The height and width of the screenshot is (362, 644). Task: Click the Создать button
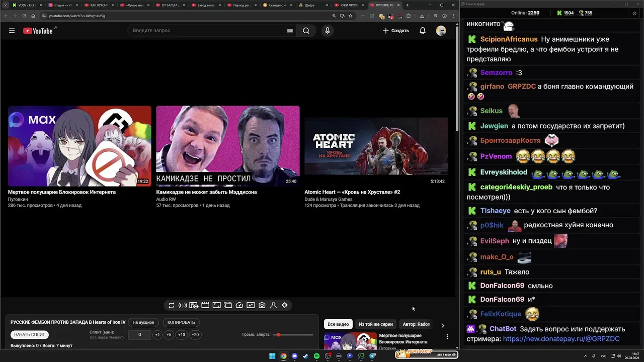click(395, 31)
